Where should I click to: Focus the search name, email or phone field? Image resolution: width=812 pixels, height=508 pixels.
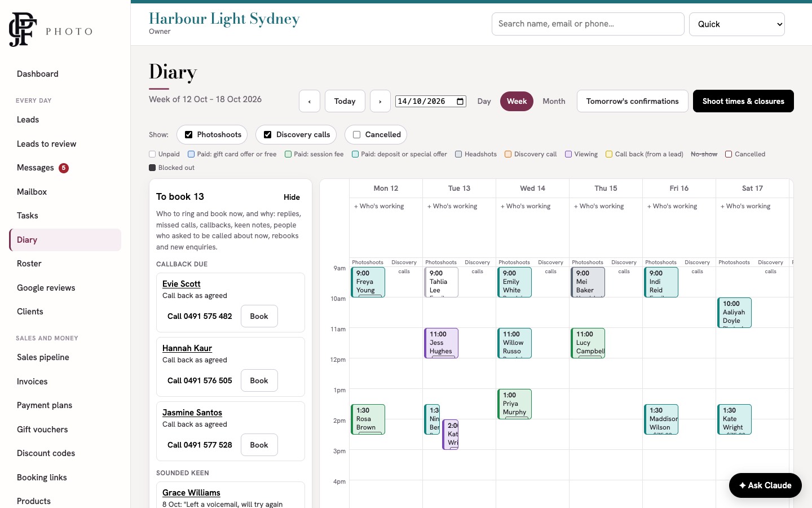(x=588, y=24)
